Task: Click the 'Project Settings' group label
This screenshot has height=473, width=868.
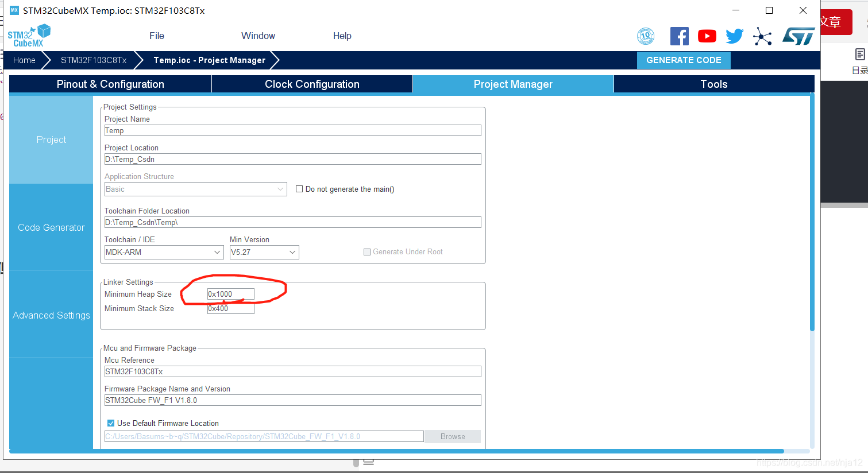Action: pyautogui.click(x=130, y=107)
